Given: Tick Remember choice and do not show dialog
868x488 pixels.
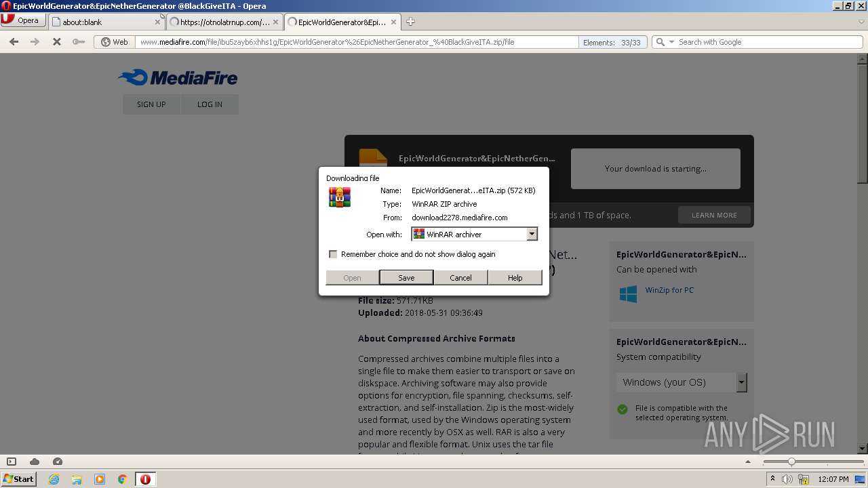Looking at the screenshot, I should pos(333,254).
